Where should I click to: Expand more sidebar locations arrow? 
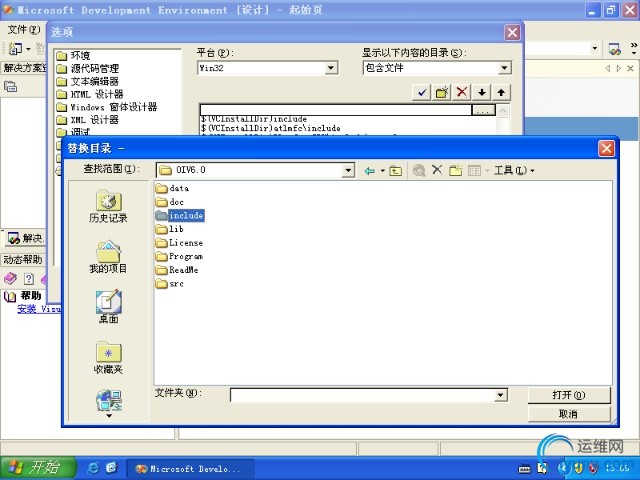pyautogui.click(x=109, y=416)
